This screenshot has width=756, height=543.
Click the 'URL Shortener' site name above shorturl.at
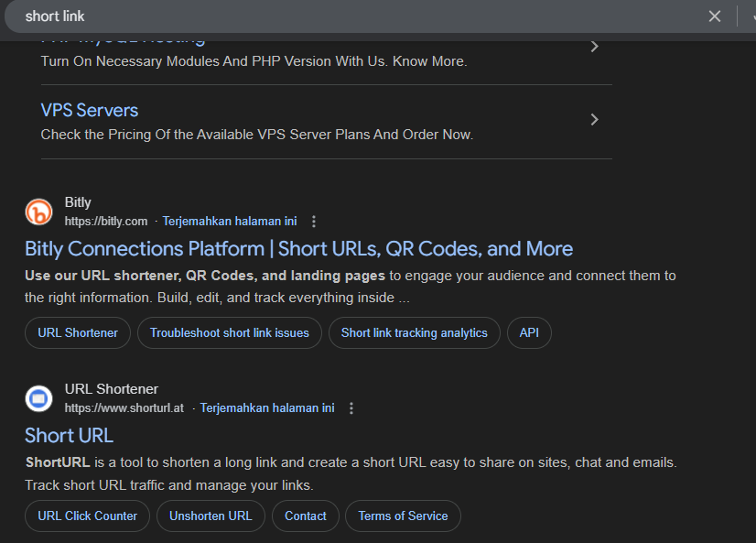pyautogui.click(x=112, y=389)
